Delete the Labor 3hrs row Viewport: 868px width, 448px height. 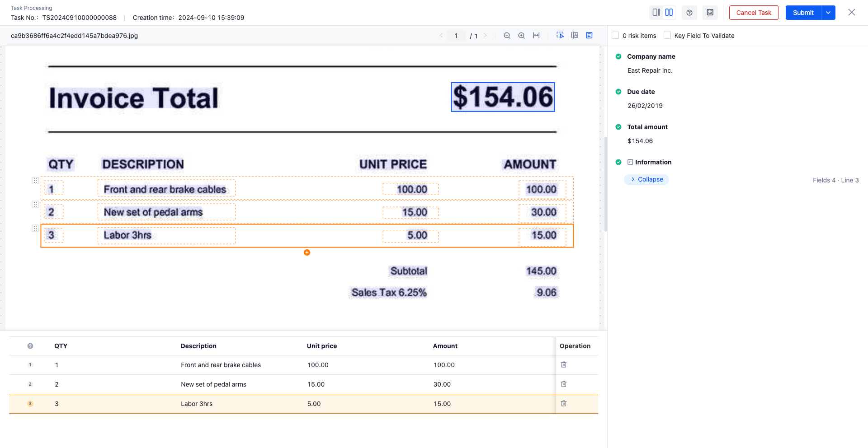tap(564, 403)
